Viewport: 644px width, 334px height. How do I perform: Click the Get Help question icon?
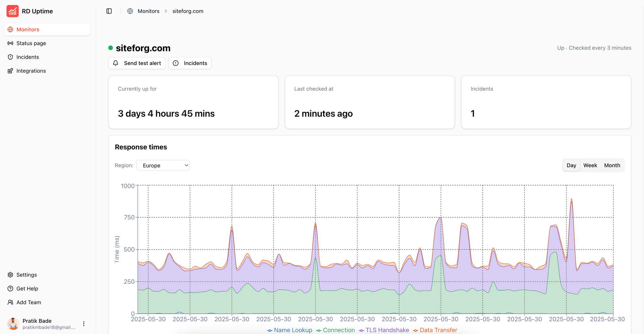pyautogui.click(x=10, y=289)
